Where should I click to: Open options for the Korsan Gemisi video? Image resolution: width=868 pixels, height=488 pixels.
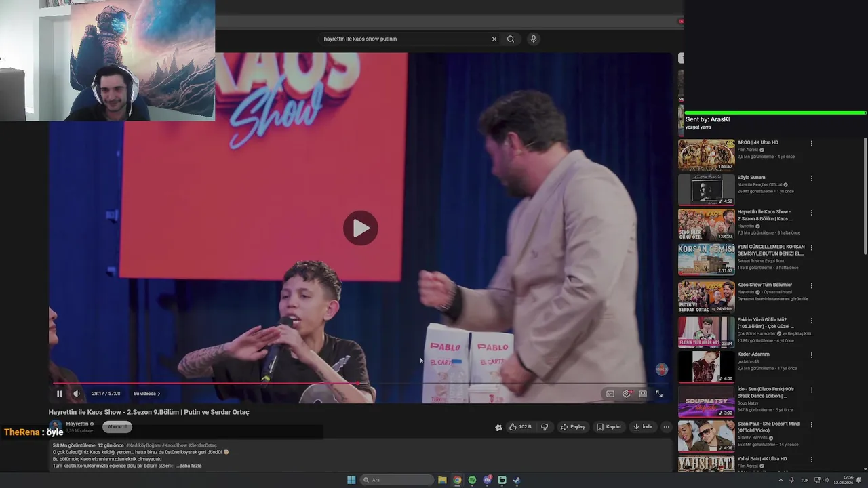(x=811, y=248)
